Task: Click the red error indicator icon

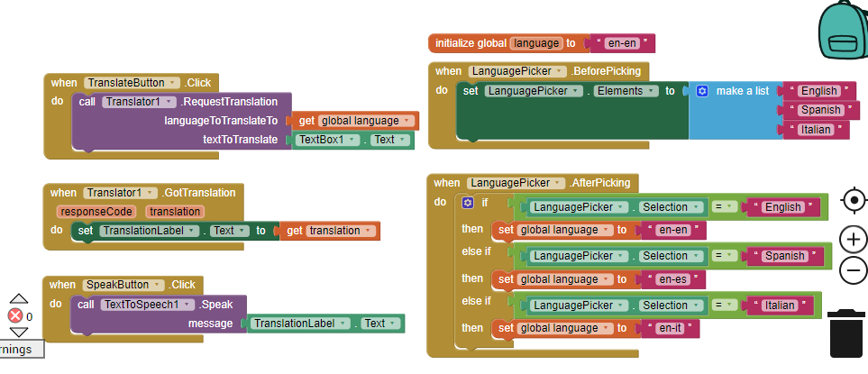Action: (15, 316)
